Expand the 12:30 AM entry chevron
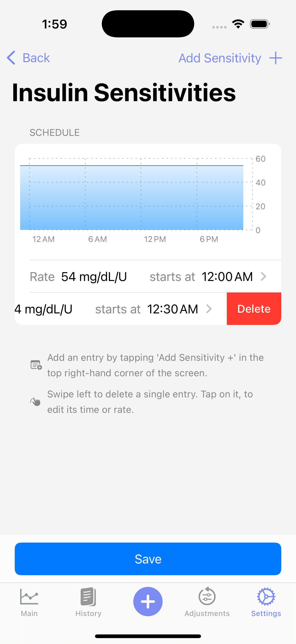Image resolution: width=296 pixels, height=644 pixels. [209, 309]
